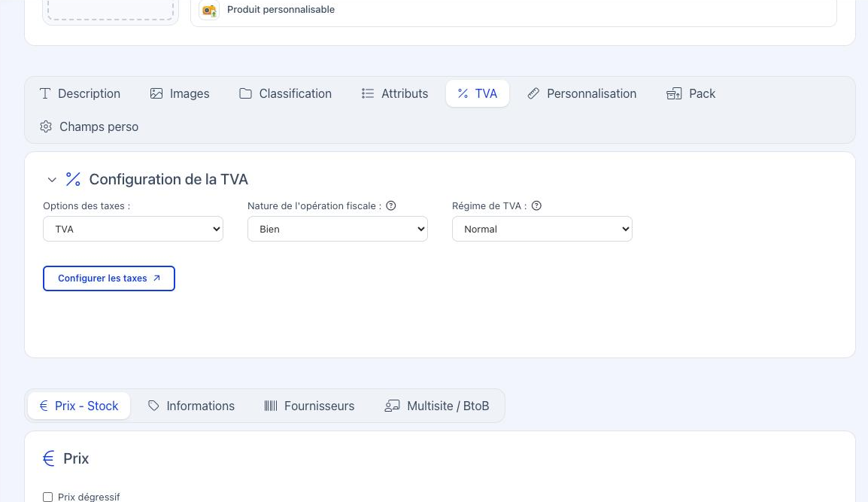
Task: Go to the Personnalisation tab
Action: click(x=582, y=93)
